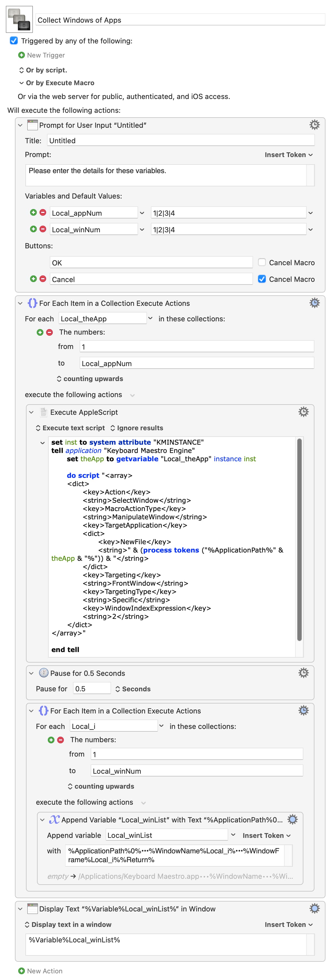331x980 pixels.
Task: Open gear menu of Display Text action
Action: (x=314, y=908)
